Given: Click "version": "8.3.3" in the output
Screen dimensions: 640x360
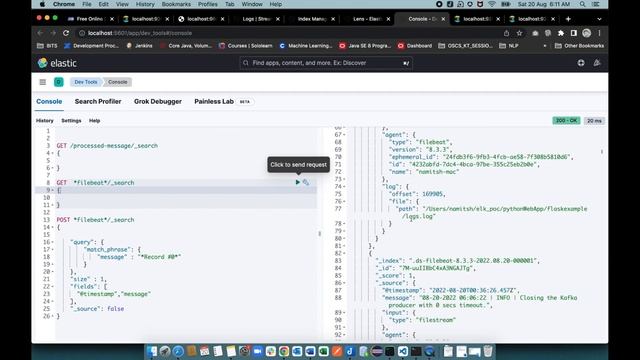Looking at the screenshot, I should [420, 149].
